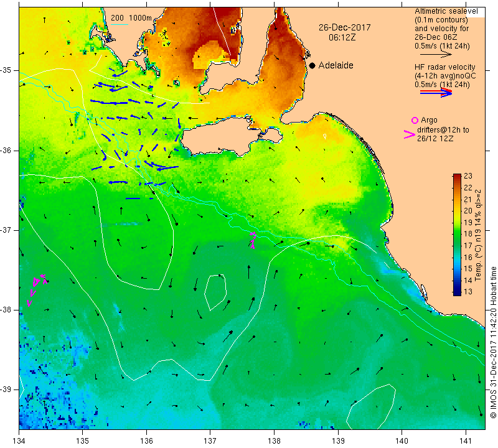The image size is (498, 448).
Task: Click the -37 latitude axis label
Action: coord(6,230)
